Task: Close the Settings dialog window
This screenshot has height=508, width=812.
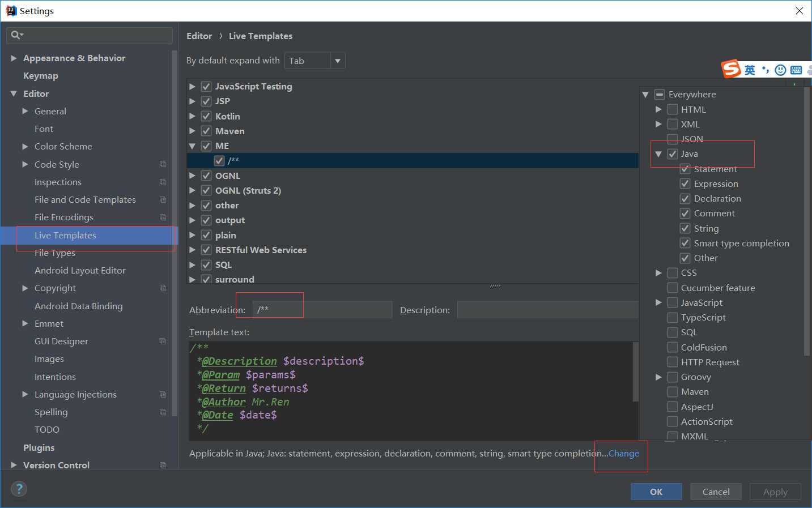Action: pos(800,11)
